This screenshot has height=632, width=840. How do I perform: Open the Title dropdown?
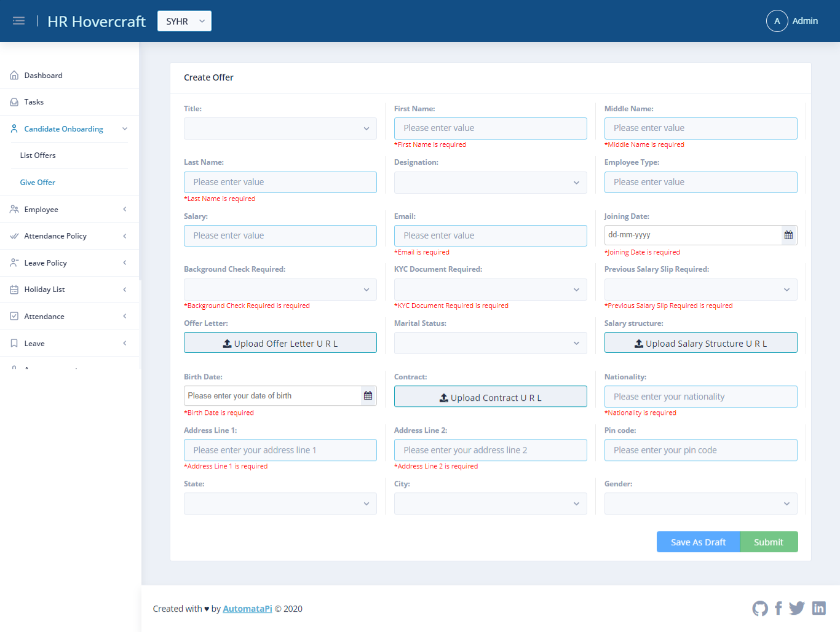pyautogui.click(x=280, y=128)
